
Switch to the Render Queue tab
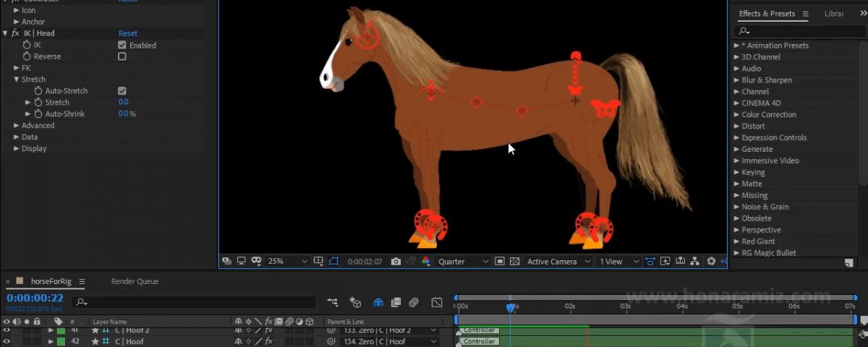135,281
